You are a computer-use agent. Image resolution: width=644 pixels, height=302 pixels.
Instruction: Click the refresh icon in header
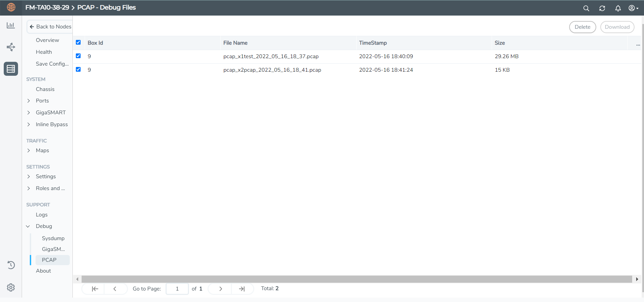602,8
